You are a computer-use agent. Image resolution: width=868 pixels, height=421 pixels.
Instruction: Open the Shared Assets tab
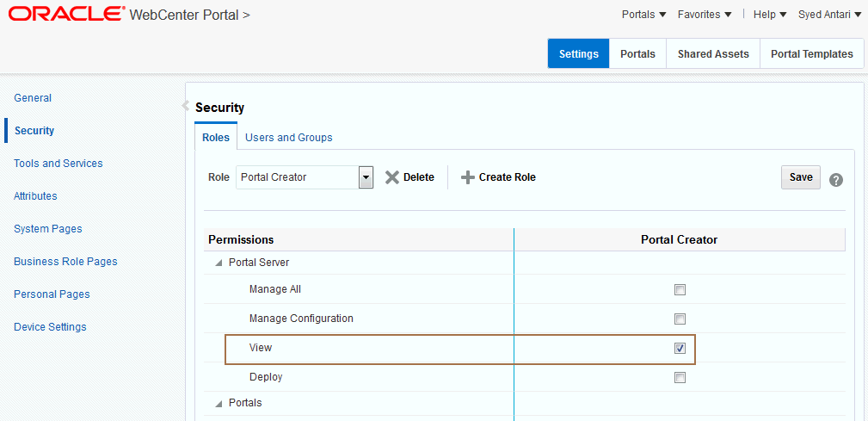coord(713,53)
